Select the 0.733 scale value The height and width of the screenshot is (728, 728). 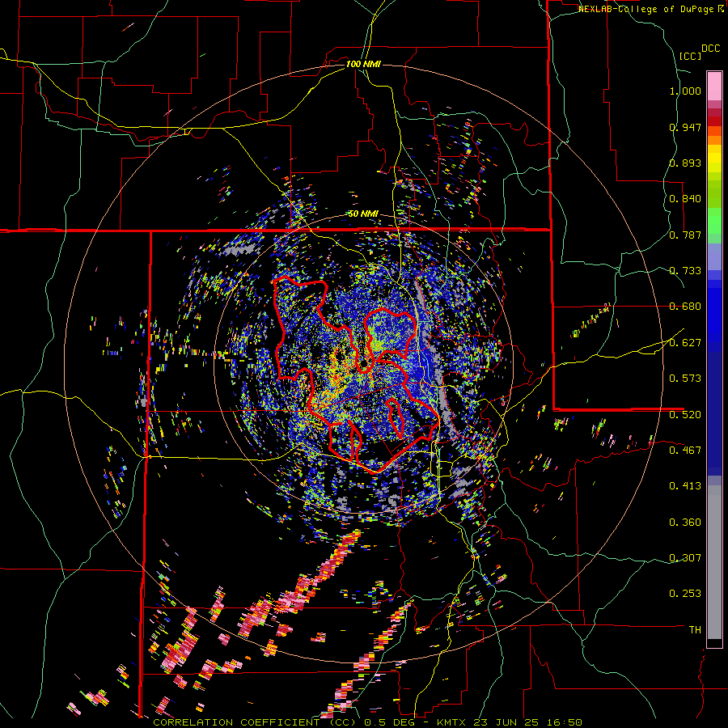pyautogui.click(x=685, y=271)
